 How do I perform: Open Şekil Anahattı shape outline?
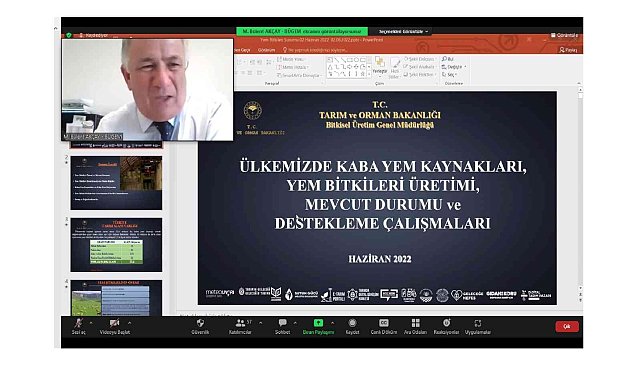click(x=419, y=67)
